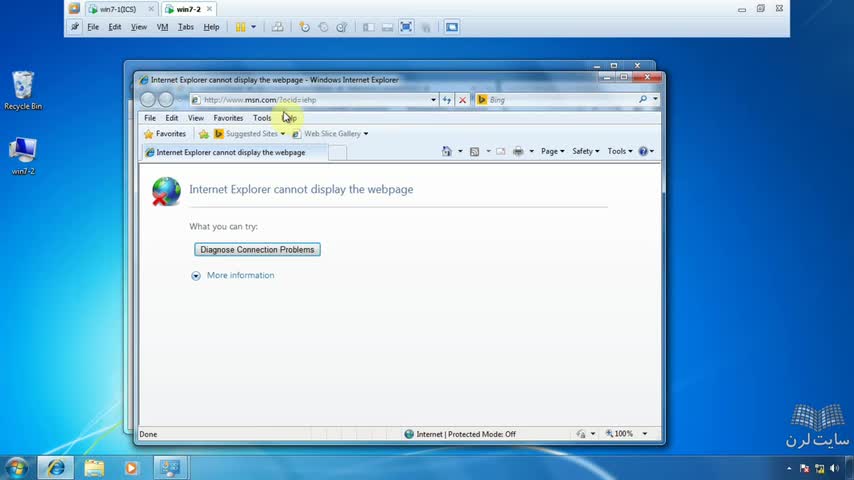
Task: Expand the search provider dropdown arrow
Action: (655, 100)
